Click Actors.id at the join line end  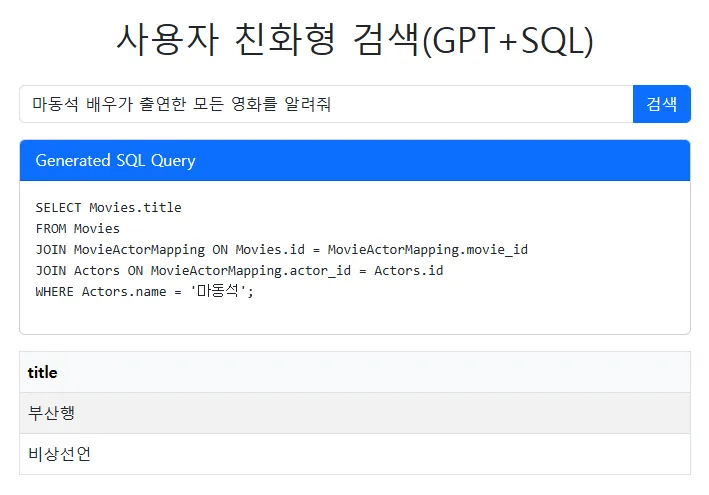408,271
